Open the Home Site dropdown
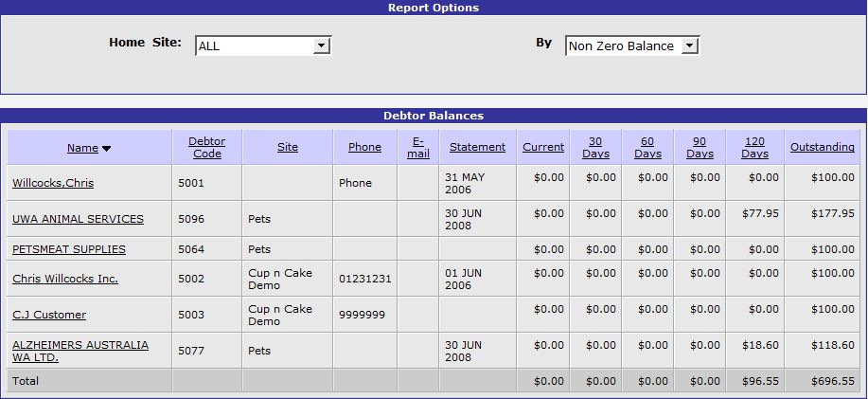The image size is (868, 399). click(262, 45)
